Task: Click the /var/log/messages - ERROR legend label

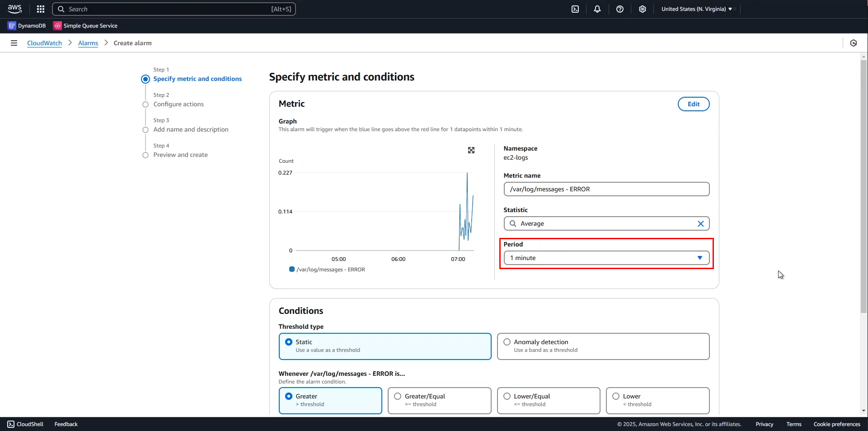Action: pyautogui.click(x=331, y=270)
